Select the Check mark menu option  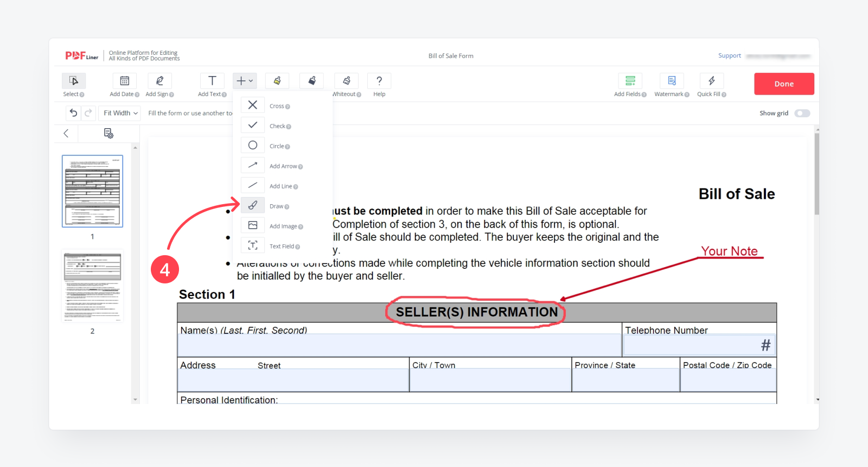[x=253, y=125]
